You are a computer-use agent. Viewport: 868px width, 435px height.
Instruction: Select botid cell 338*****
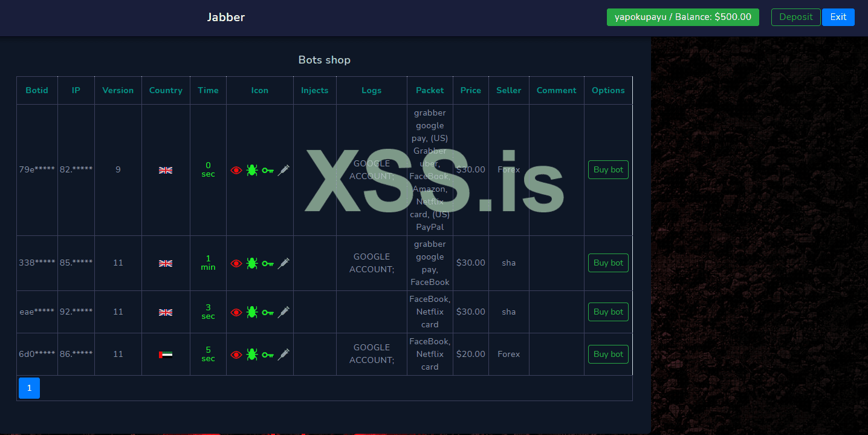(37, 263)
